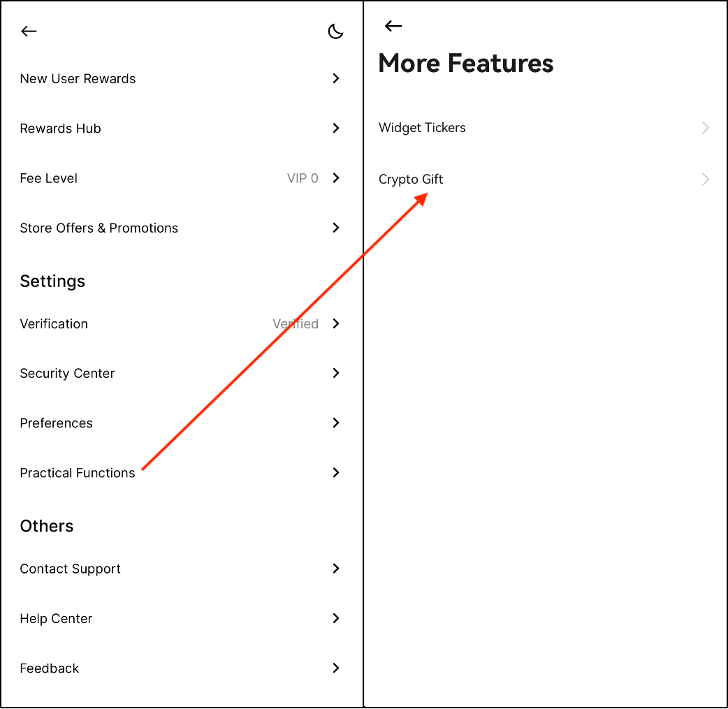Viewport: 728px width, 709px height.
Task: Open Store Offers & Promotions
Action: [99, 228]
